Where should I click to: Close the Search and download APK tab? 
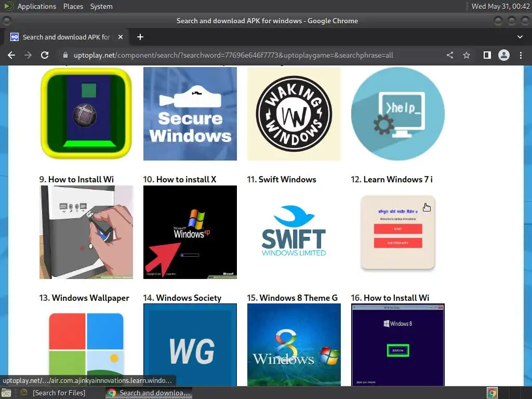[x=121, y=37]
